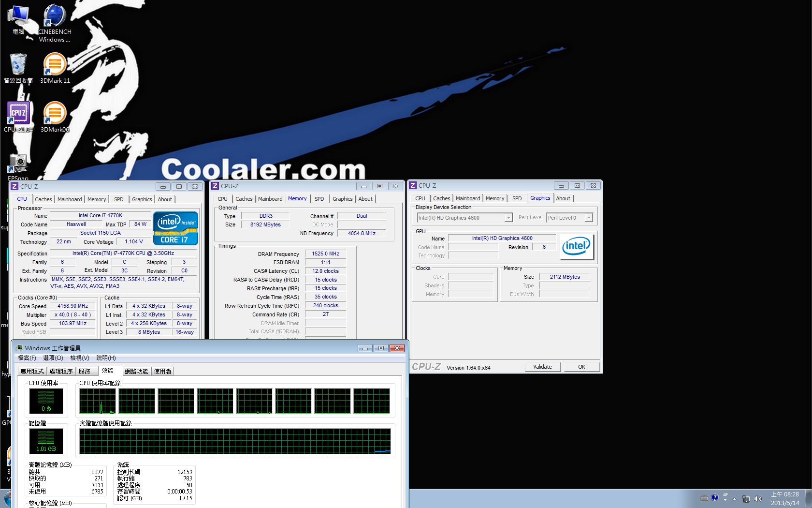
Task: Select the 網路功能 tab in Task Manager
Action: tap(136, 372)
